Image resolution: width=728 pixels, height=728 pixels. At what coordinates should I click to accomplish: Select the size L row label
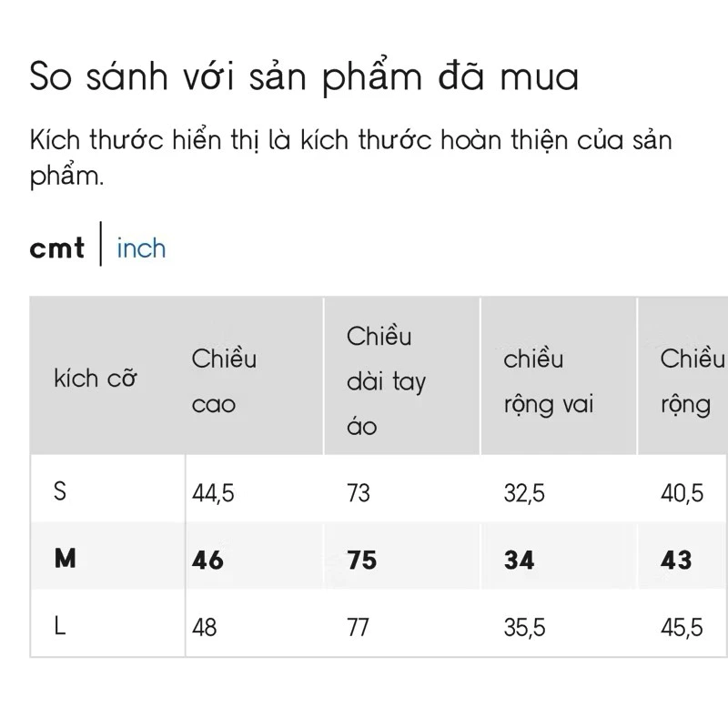60,626
